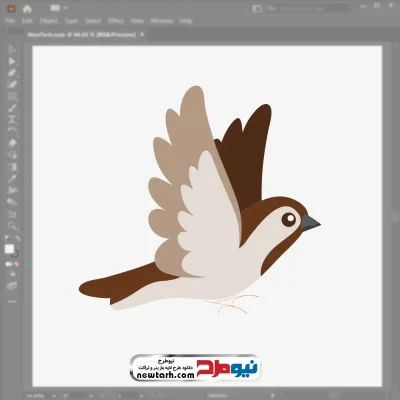Pick the Eyedropper tool
Screen dimensions: 400x400
[x=12, y=178]
